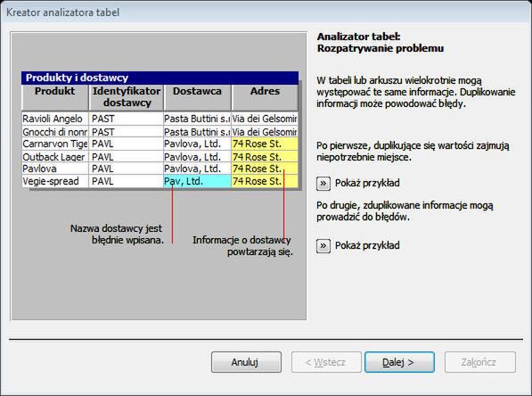Click the 'Nazwa dostawcy jest błędnie wpisana' caption

pyautogui.click(x=117, y=235)
